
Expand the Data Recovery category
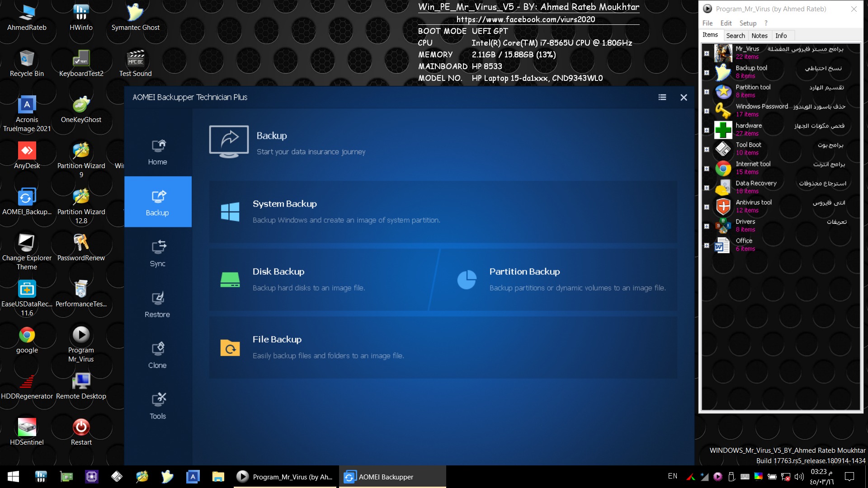point(707,188)
